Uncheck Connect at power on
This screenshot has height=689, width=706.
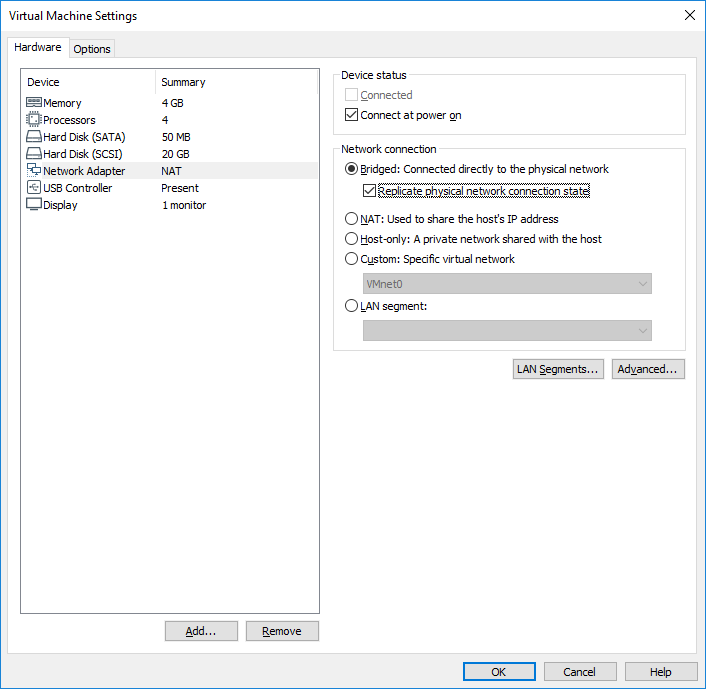(351, 115)
